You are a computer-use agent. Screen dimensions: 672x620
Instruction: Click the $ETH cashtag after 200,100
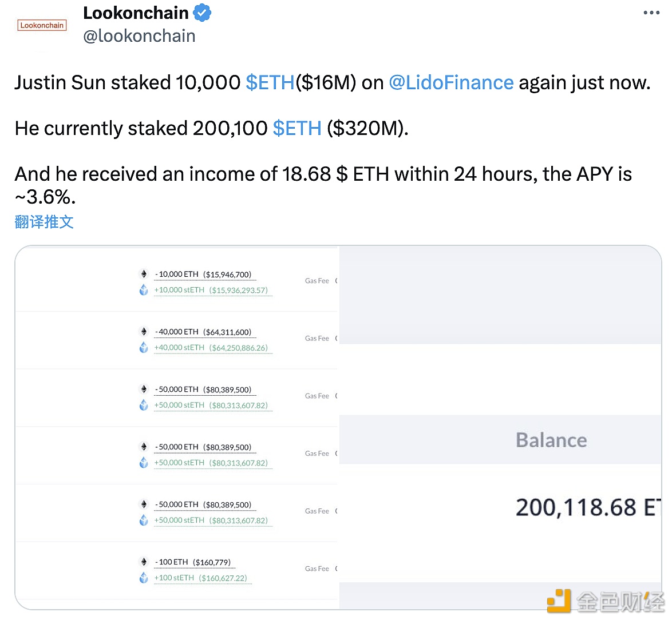click(297, 128)
